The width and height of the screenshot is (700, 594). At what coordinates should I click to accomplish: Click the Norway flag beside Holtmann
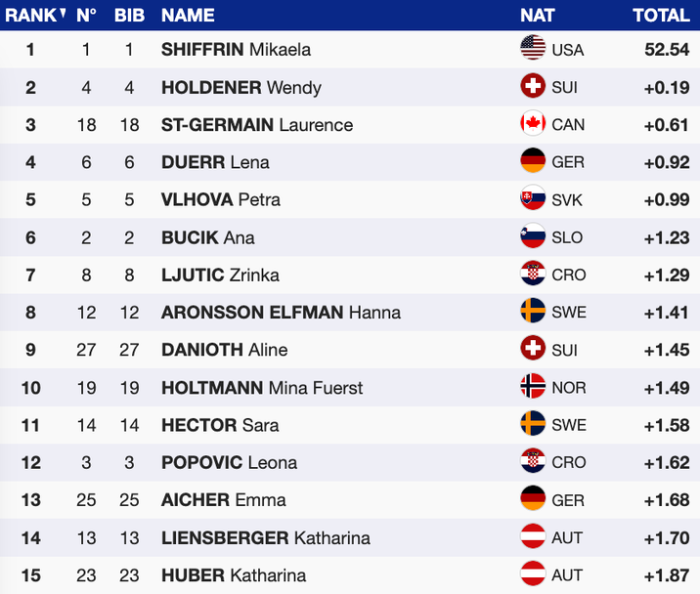pyautogui.click(x=533, y=387)
